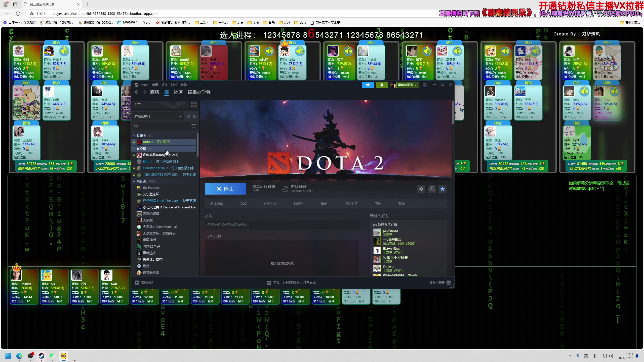Filter library by ready-to-play icon

point(195,116)
